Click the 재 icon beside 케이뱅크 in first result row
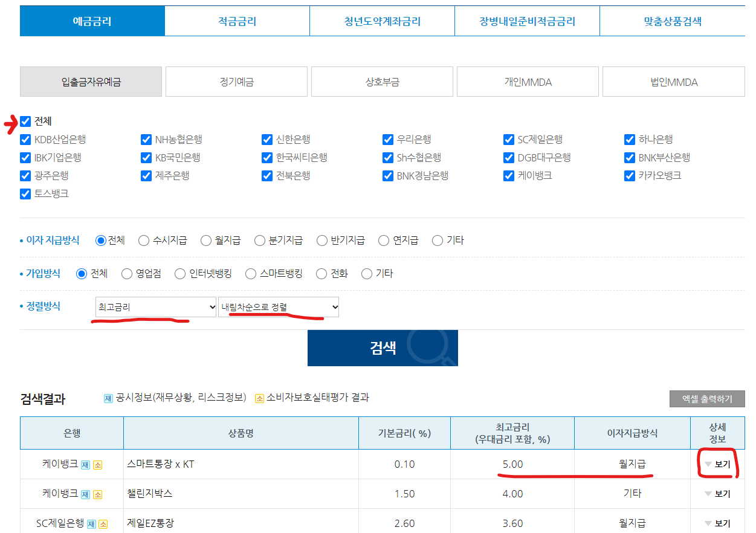Image resolution: width=756 pixels, height=533 pixels. click(85, 465)
